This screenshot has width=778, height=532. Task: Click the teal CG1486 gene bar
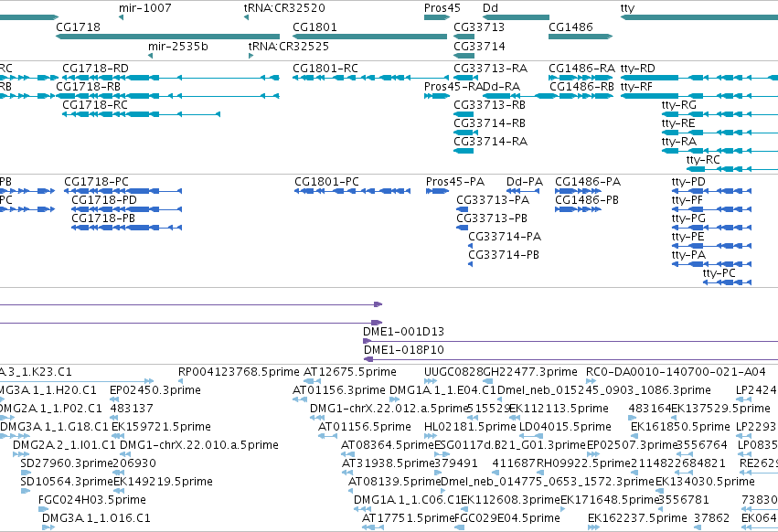(581, 37)
